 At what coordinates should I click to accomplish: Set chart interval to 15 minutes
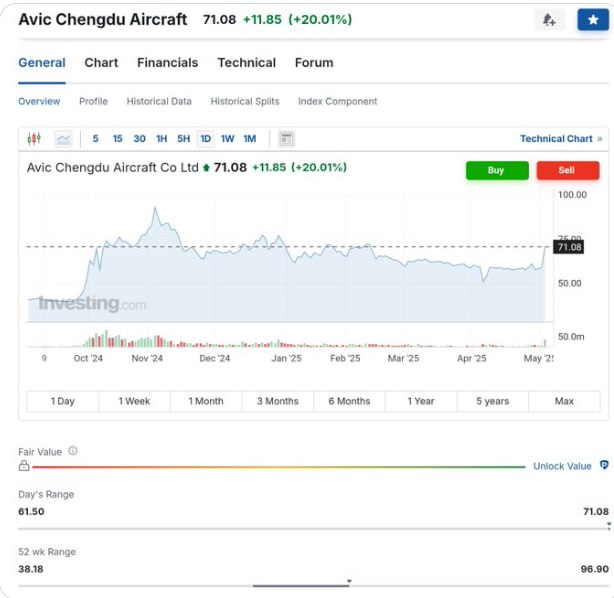(x=117, y=139)
